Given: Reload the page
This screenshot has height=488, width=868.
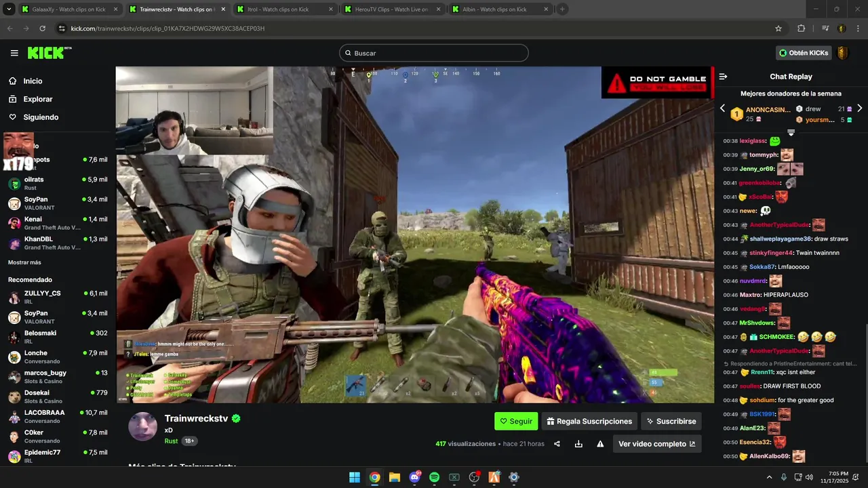Looking at the screenshot, I should click(42, 28).
